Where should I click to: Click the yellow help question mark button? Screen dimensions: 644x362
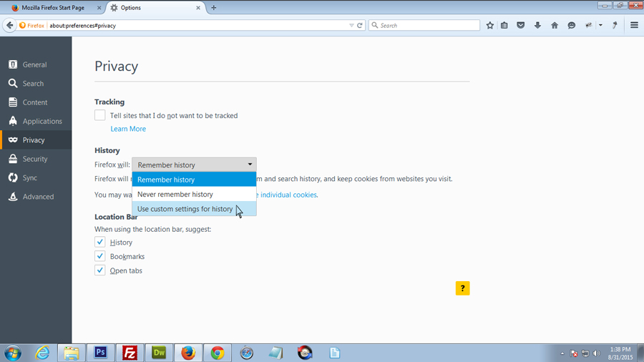tap(462, 288)
